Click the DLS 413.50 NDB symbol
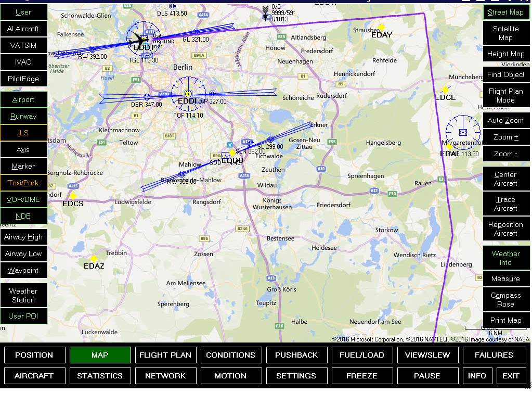This screenshot has height=393, width=532. pyautogui.click(x=172, y=6)
